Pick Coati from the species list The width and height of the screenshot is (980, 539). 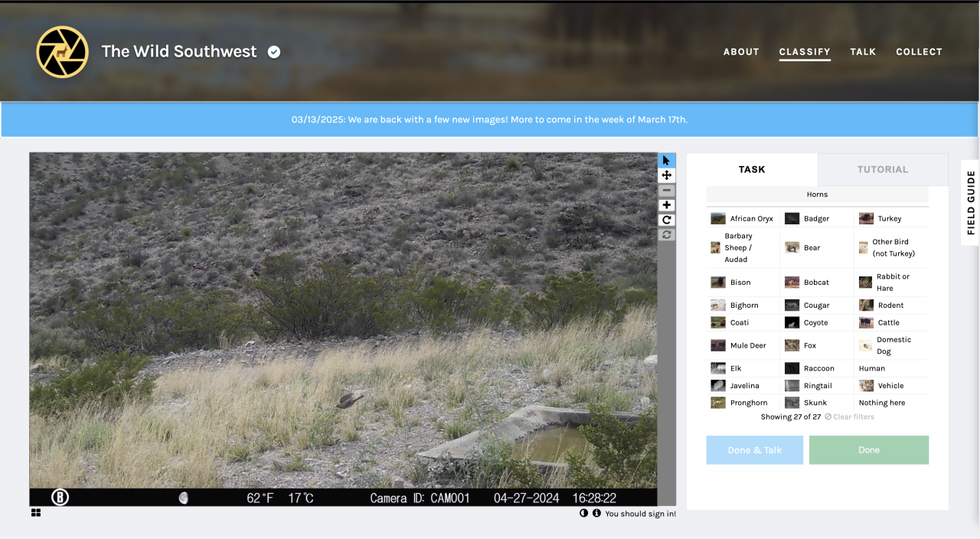[x=743, y=323]
